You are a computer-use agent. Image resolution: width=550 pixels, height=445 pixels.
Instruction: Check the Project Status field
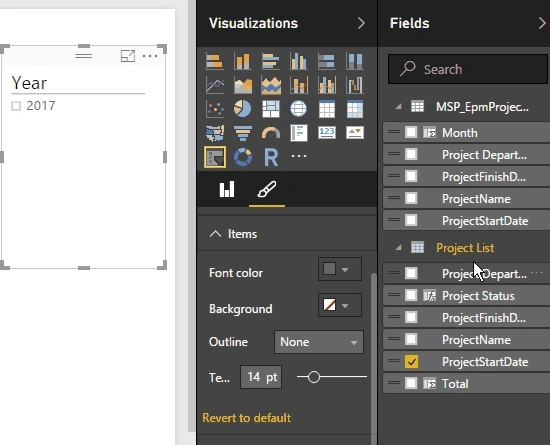pos(411,295)
